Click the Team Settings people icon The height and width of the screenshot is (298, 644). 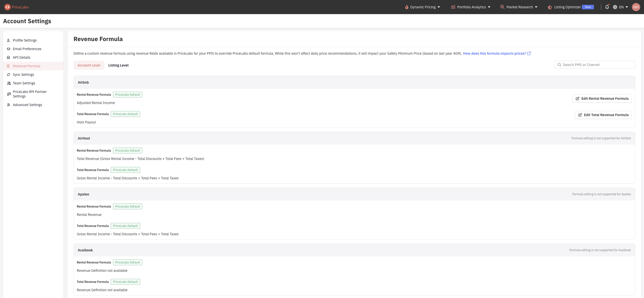(x=9, y=83)
